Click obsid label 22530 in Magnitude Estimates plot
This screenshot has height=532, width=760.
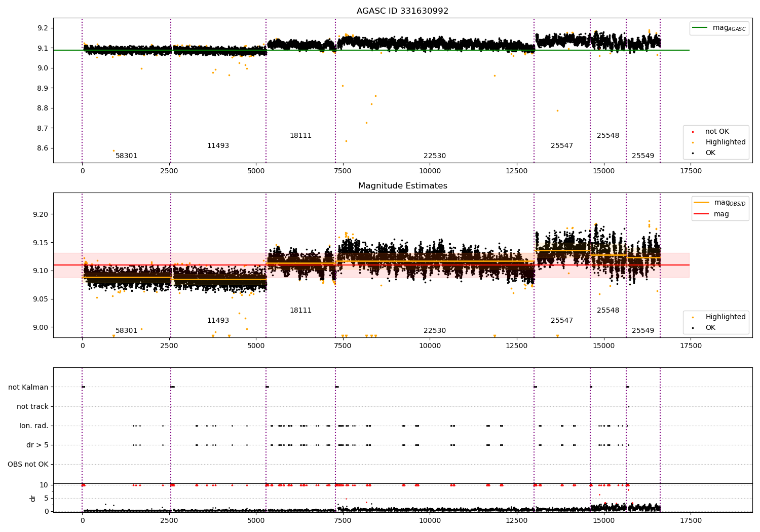[435, 331]
